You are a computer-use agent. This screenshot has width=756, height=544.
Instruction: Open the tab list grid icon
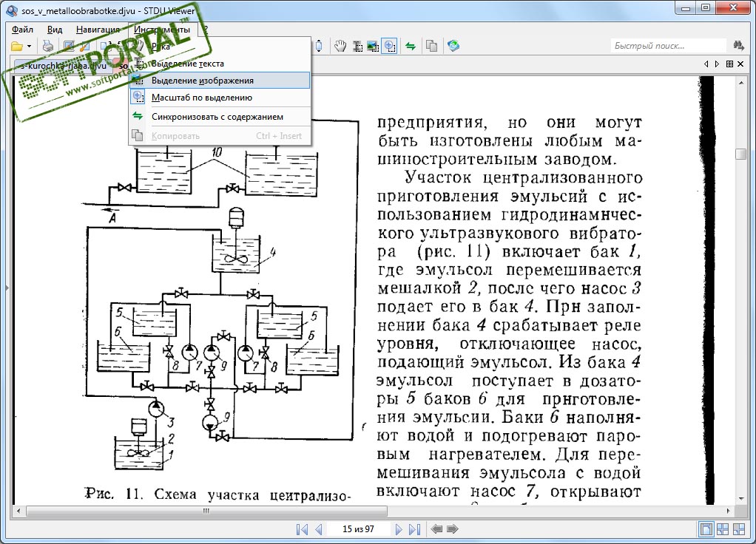coord(729,64)
